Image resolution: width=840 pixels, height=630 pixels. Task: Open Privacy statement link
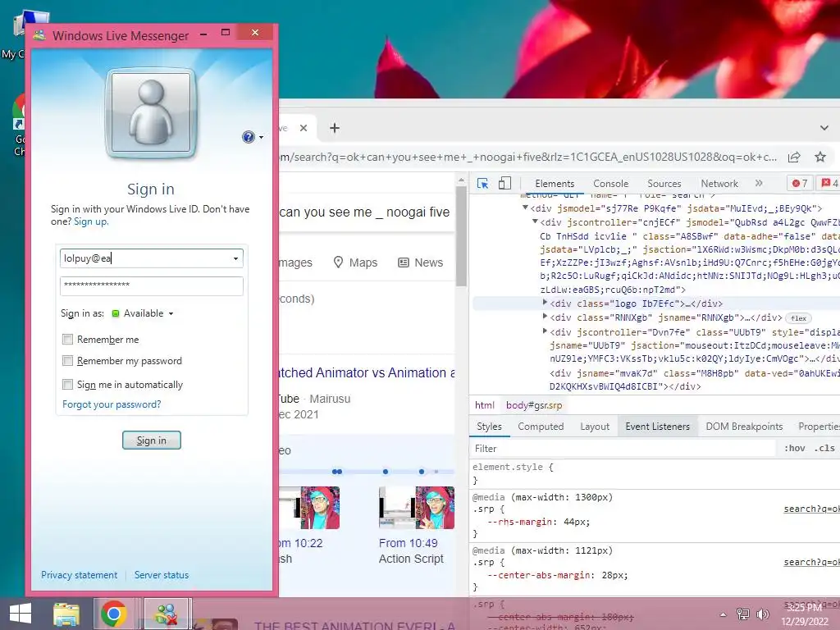point(80,575)
